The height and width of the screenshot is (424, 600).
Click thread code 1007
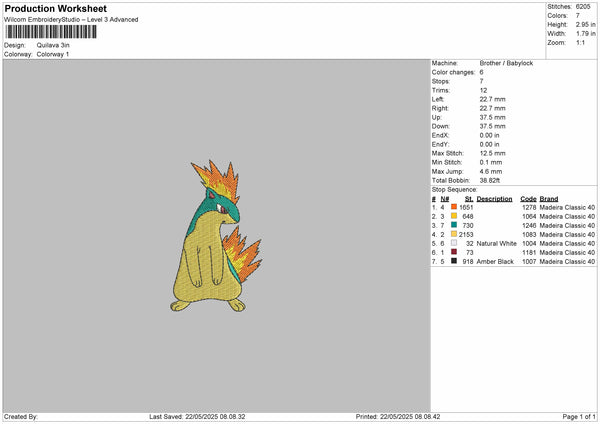pos(529,262)
